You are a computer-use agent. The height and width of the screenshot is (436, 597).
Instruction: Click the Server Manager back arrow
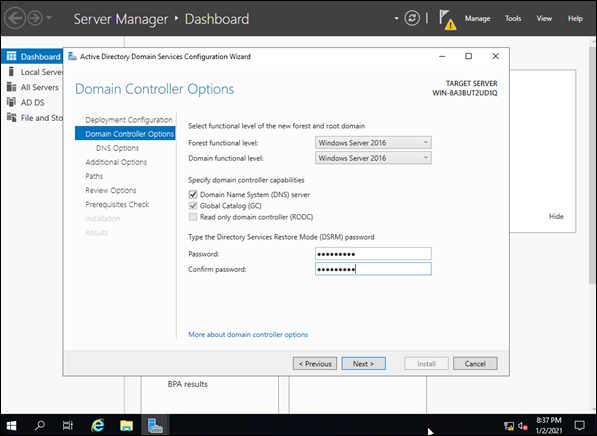15,18
